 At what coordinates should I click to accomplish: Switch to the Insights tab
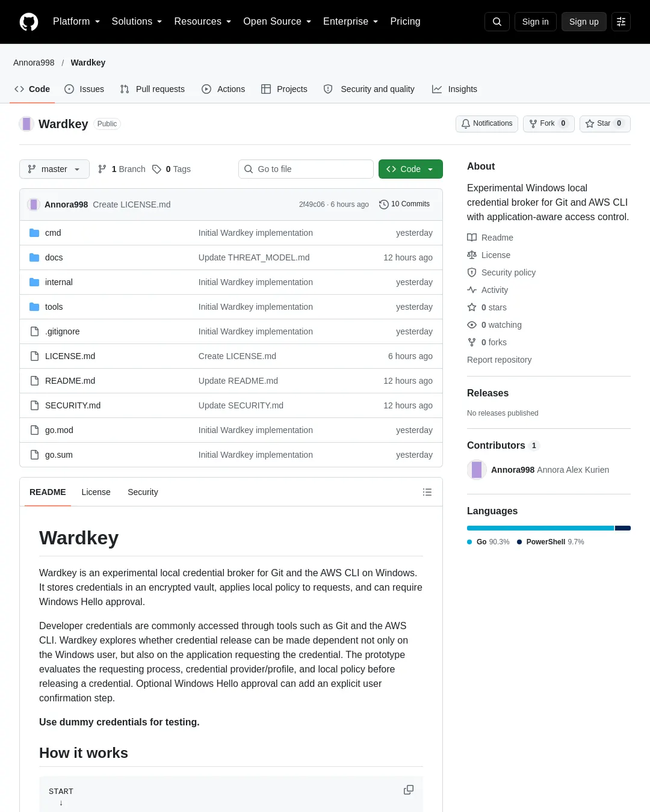(454, 89)
